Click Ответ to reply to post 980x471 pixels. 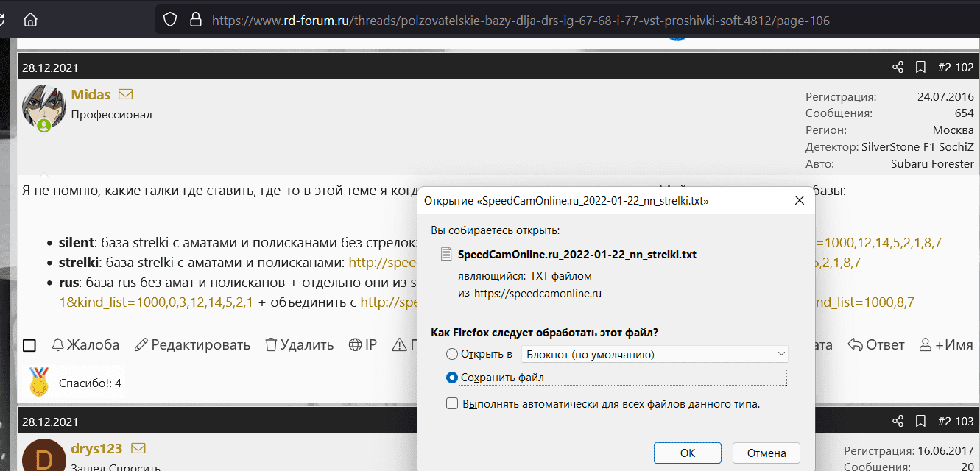pos(875,345)
